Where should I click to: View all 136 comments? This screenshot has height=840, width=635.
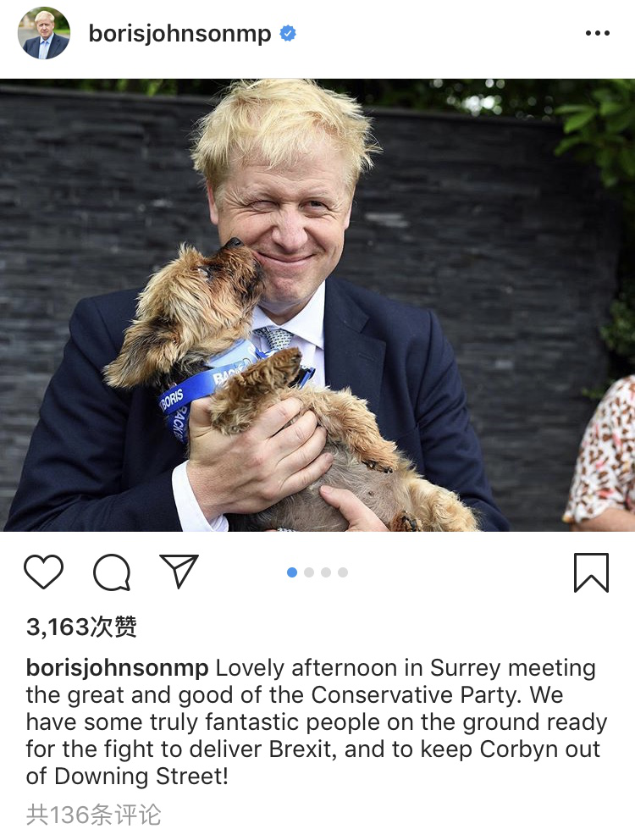93,815
